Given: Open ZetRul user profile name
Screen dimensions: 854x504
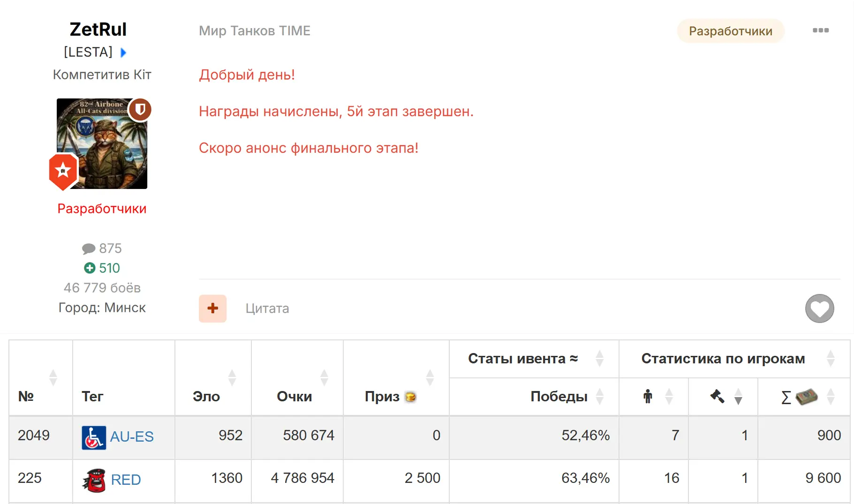Looking at the screenshot, I should 98,29.
